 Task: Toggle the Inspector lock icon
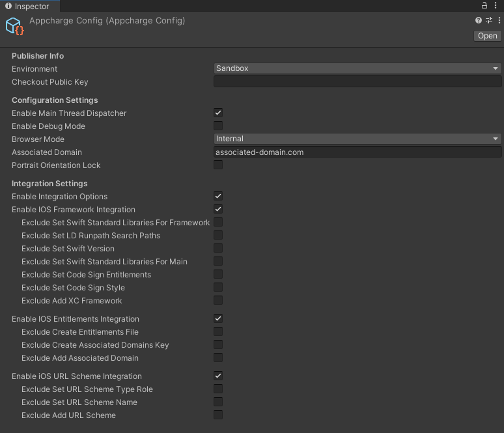coord(484,5)
